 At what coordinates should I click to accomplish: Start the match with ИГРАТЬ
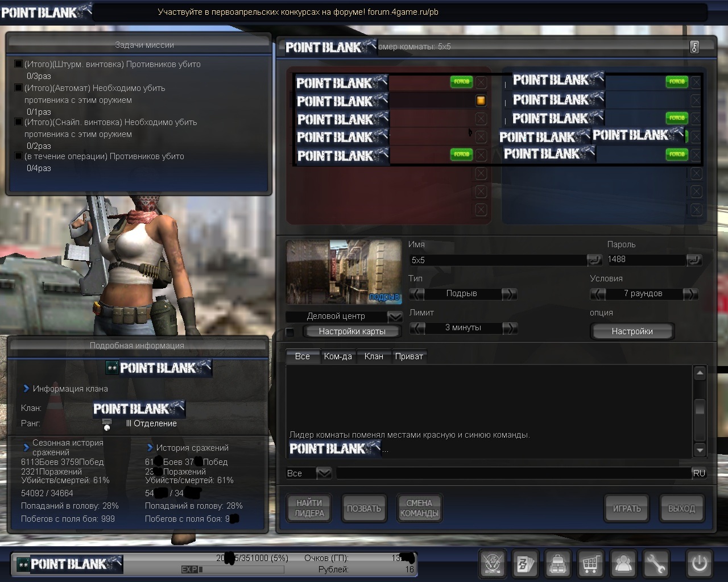(627, 508)
